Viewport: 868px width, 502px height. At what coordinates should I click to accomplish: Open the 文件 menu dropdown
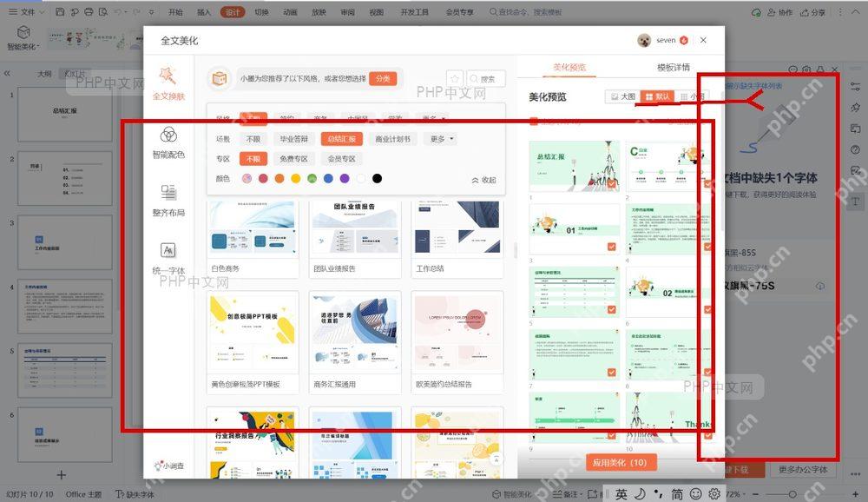[25, 11]
